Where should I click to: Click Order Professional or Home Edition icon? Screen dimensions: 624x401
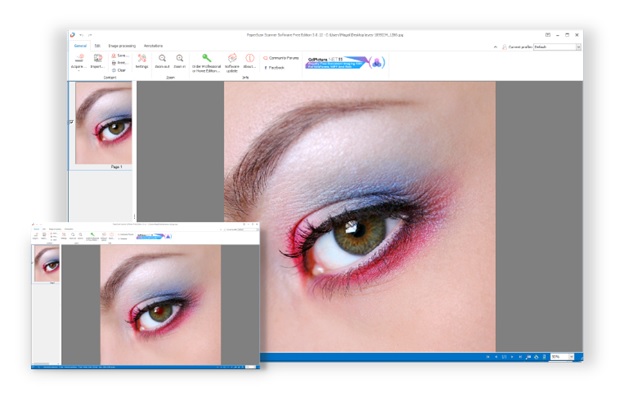pos(206,60)
